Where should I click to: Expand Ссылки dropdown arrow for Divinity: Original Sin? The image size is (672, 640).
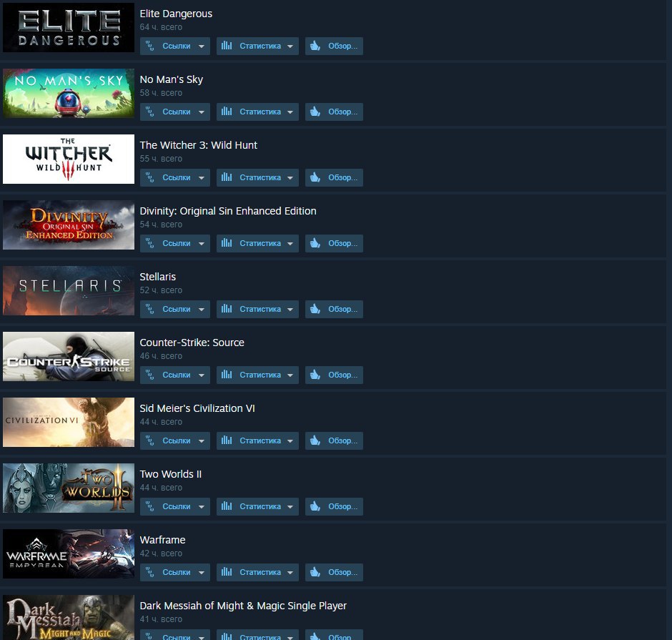[202, 243]
